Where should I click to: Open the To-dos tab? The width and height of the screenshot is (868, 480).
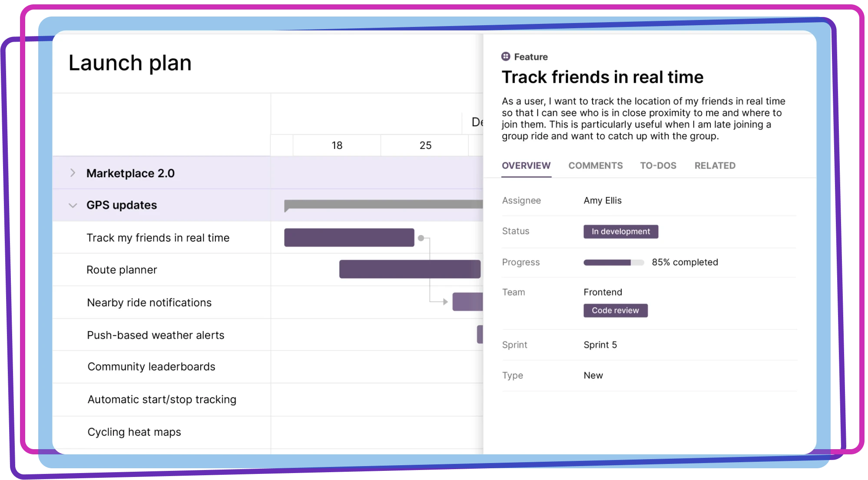coord(658,166)
